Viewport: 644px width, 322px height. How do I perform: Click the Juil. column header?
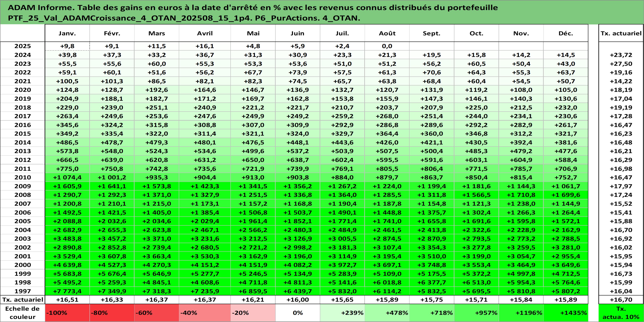point(342,33)
